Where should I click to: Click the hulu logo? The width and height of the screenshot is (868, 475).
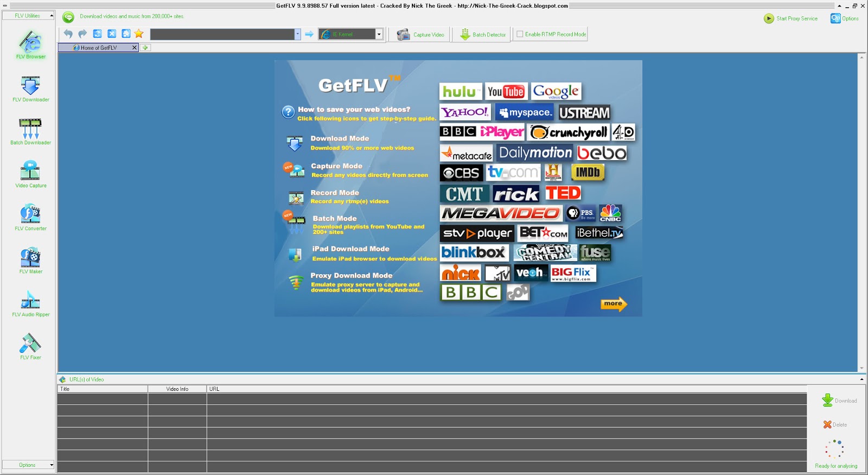[x=461, y=91]
